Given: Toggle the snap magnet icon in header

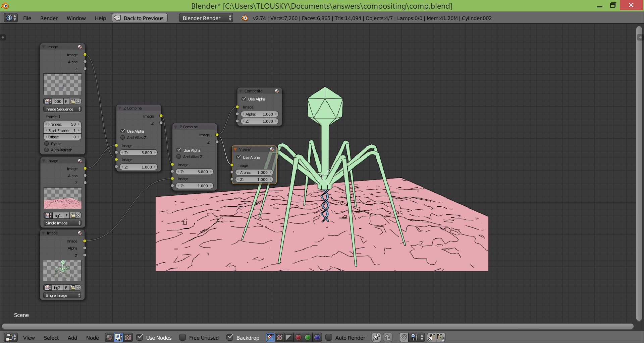Looking at the screenshot, I should (403, 337).
